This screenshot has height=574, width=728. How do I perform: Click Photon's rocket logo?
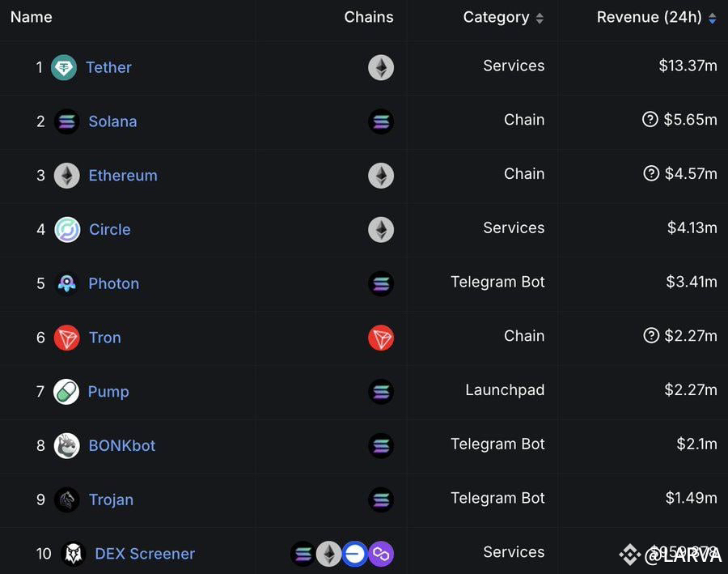[66, 283]
